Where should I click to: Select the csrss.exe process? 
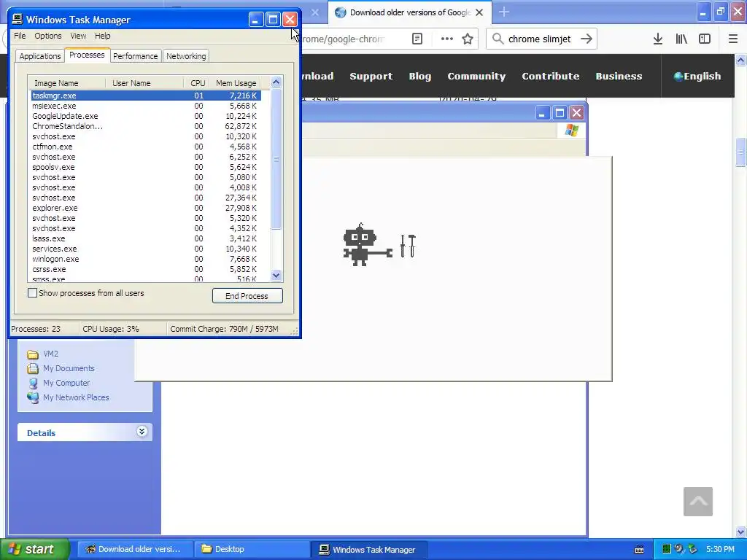(x=145, y=269)
